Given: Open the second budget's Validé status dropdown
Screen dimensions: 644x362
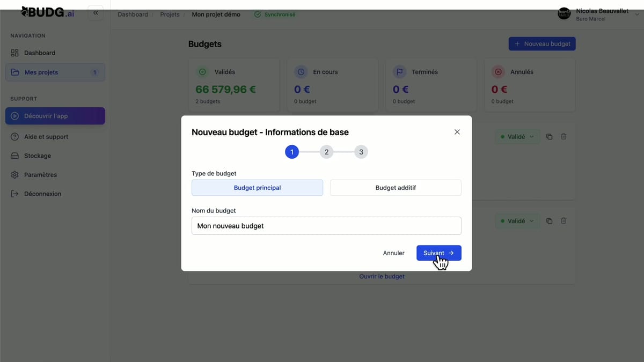Looking at the screenshot, I should tap(517, 220).
